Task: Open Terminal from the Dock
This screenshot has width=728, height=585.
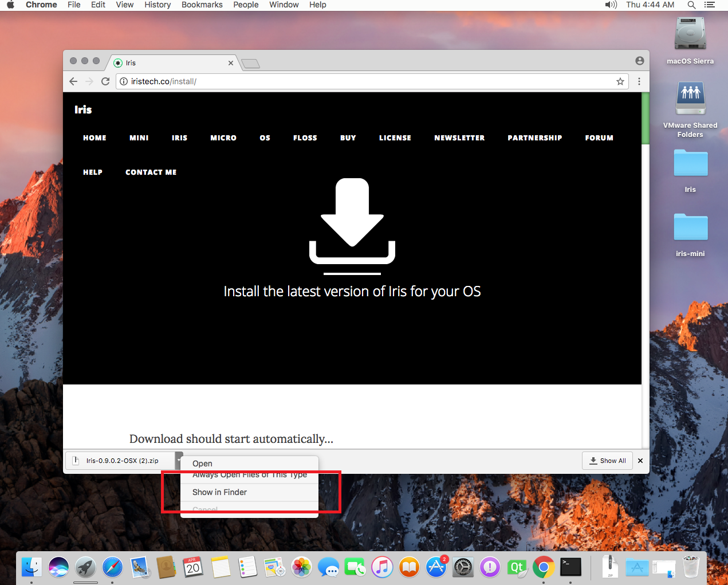Action: coord(570,567)
